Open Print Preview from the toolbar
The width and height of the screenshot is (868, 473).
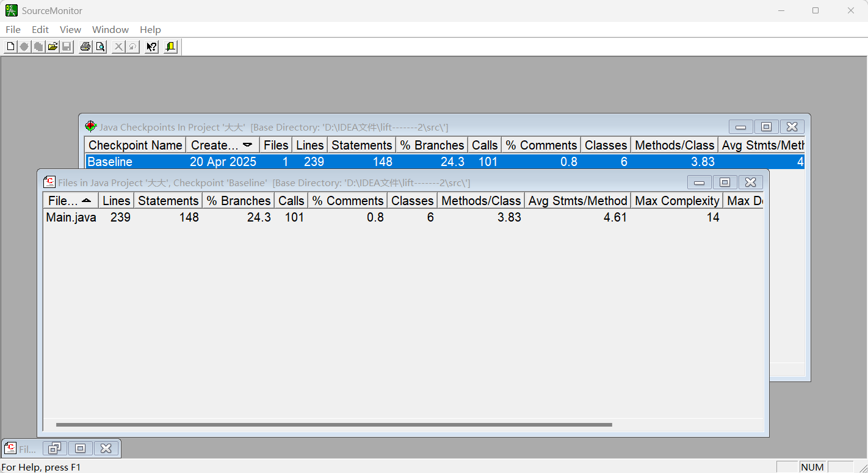(x=100, y=47)
